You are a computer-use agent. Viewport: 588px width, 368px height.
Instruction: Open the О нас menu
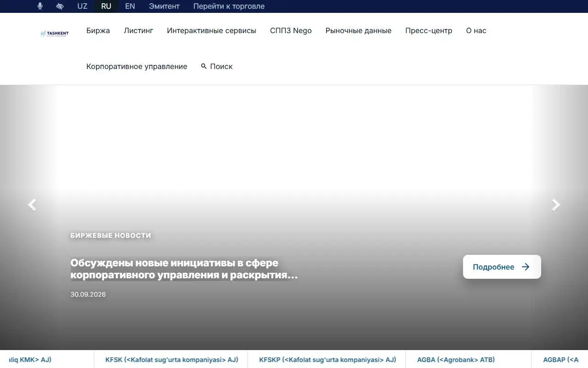point(476,31)
